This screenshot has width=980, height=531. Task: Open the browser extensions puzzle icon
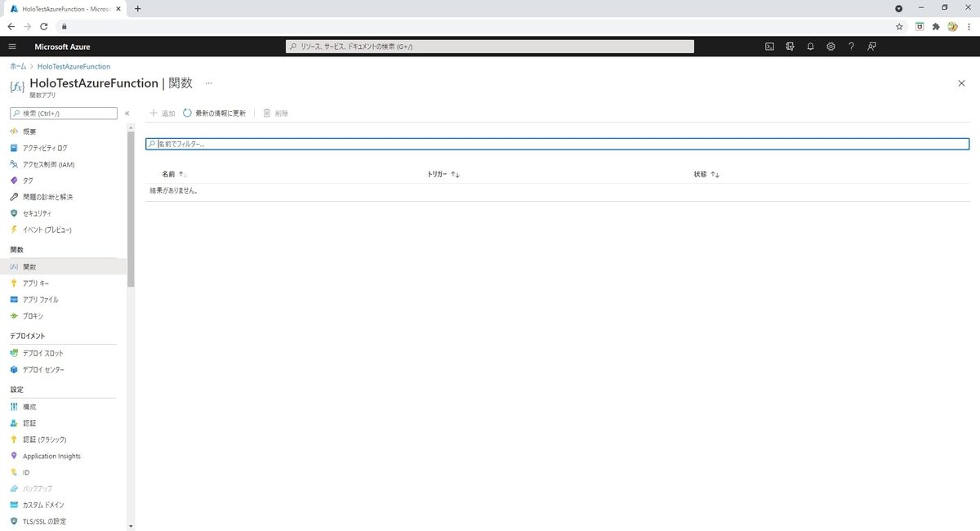pos(936,26)
